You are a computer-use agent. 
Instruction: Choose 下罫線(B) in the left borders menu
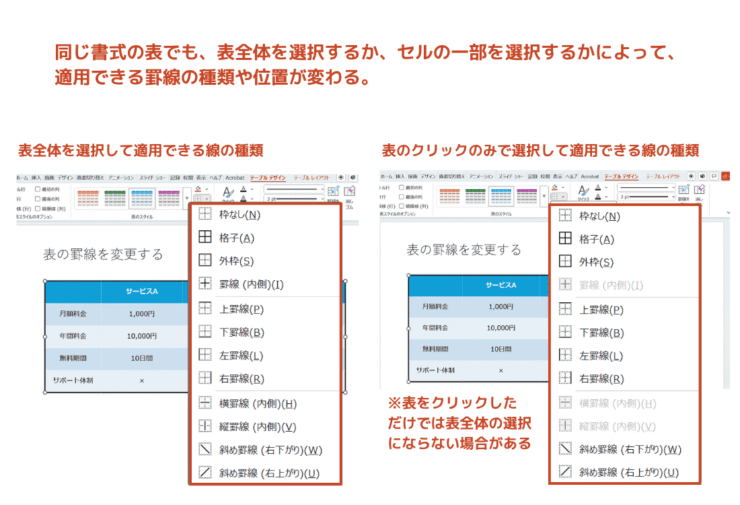[x=265, y=332]
